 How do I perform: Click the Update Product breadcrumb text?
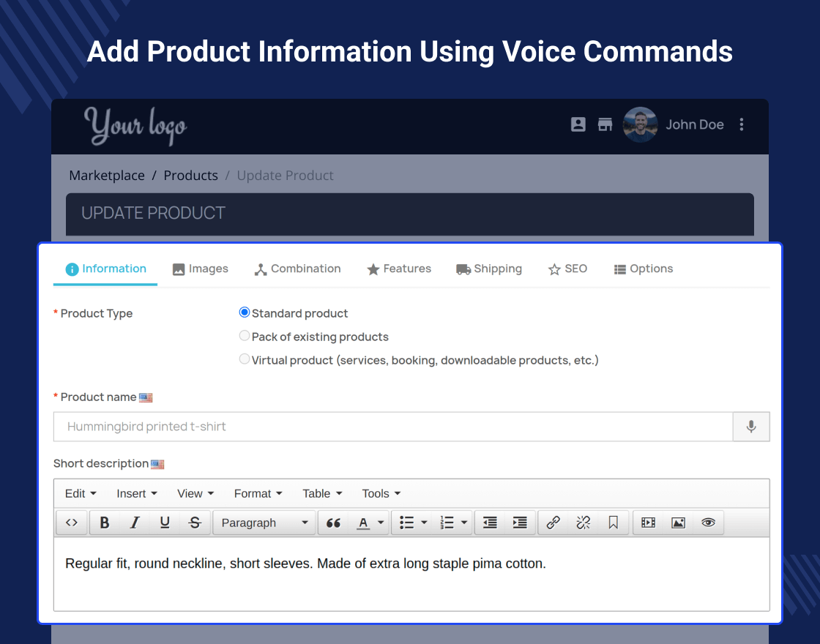(285, 176)
